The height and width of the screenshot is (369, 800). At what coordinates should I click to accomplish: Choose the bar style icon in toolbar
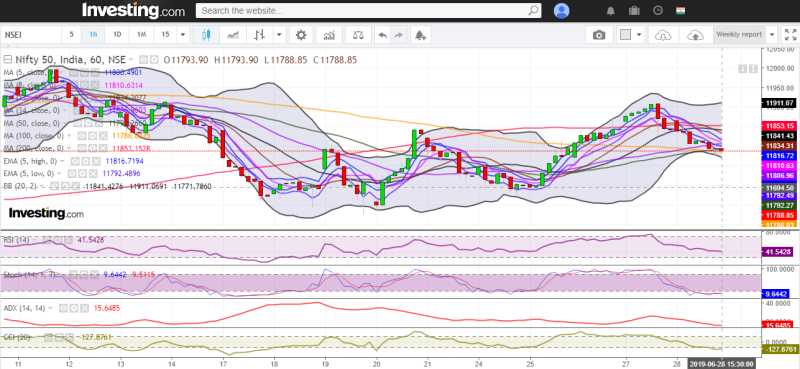(259, 35)
